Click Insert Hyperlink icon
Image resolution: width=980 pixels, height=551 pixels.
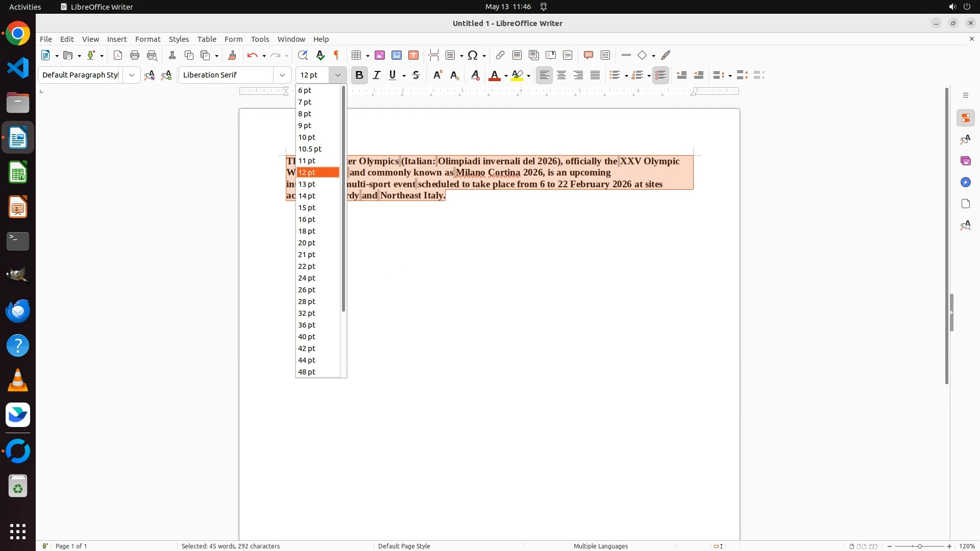click(500, 55)
